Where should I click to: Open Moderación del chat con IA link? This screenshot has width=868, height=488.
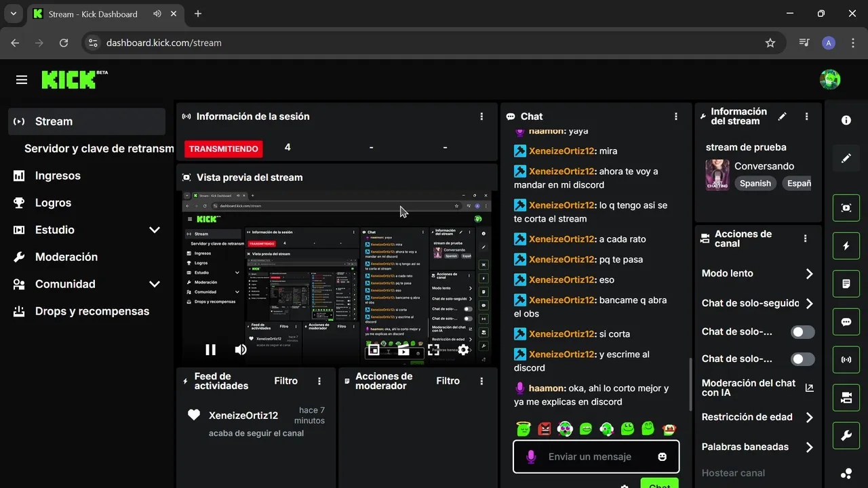point(757,388)
